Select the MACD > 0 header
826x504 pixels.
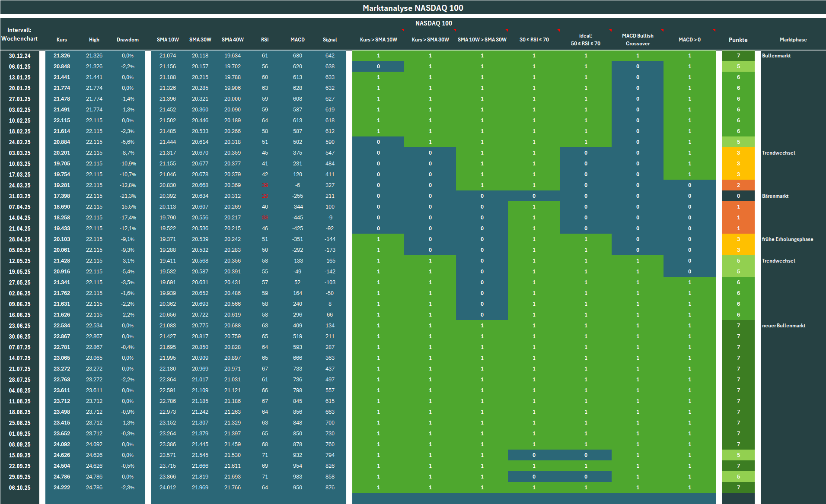click(x=689, y=40)
